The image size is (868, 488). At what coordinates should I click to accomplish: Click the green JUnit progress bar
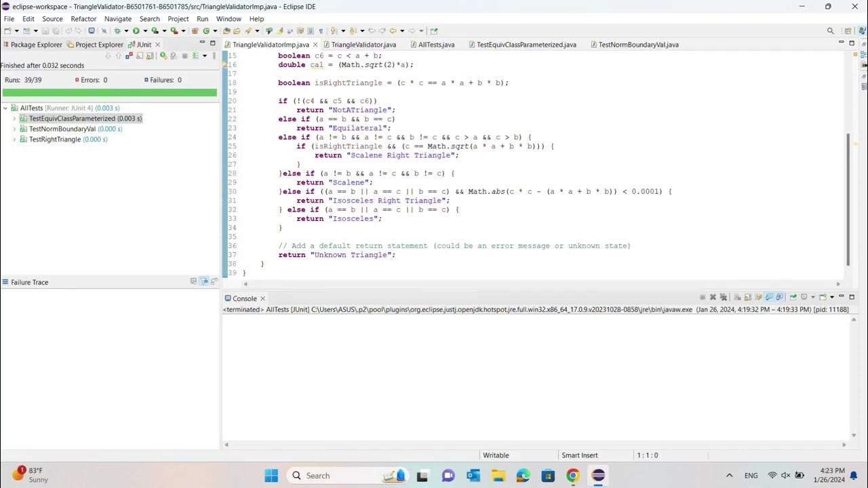click(110, 92)
